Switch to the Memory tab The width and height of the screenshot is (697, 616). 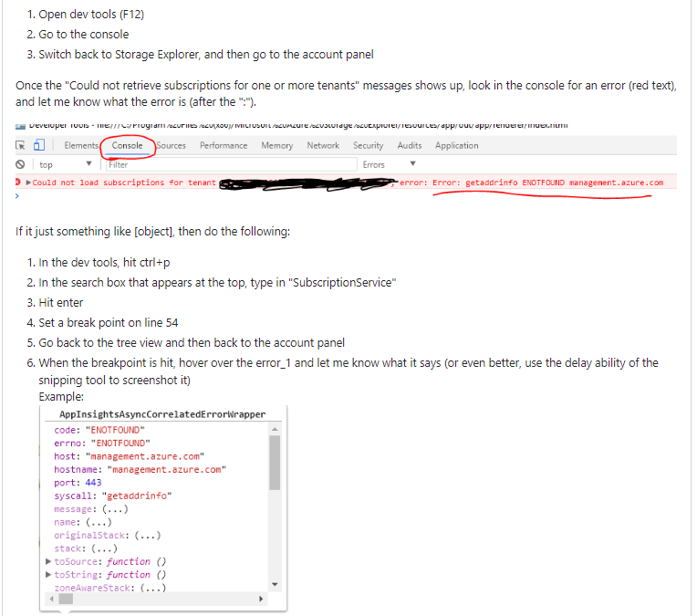coord(277,145)
